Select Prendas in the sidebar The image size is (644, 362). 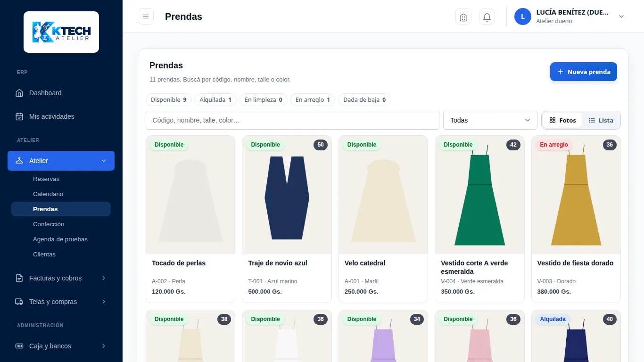pyautogui.click(x=61, y=209)
